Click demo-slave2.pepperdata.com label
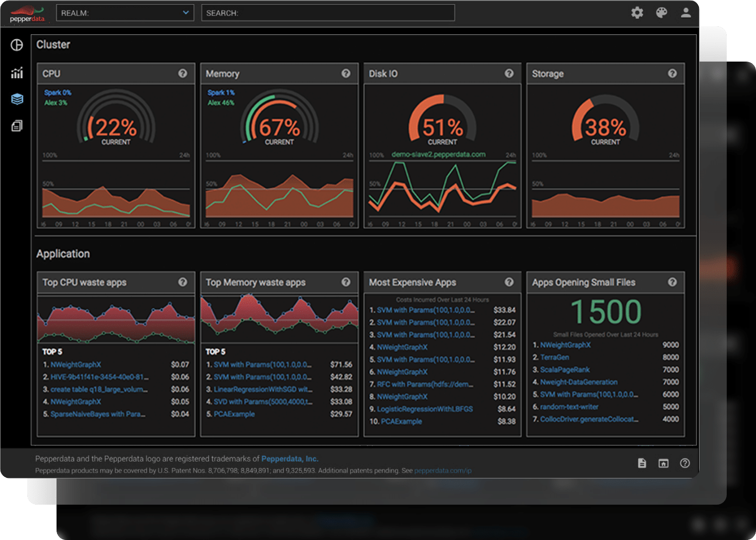The image size is (756, 540). pyautogui.click(x=439, y=154)
